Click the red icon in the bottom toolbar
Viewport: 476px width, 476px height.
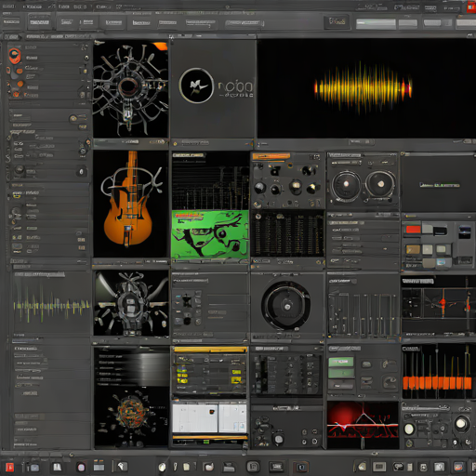9,467
